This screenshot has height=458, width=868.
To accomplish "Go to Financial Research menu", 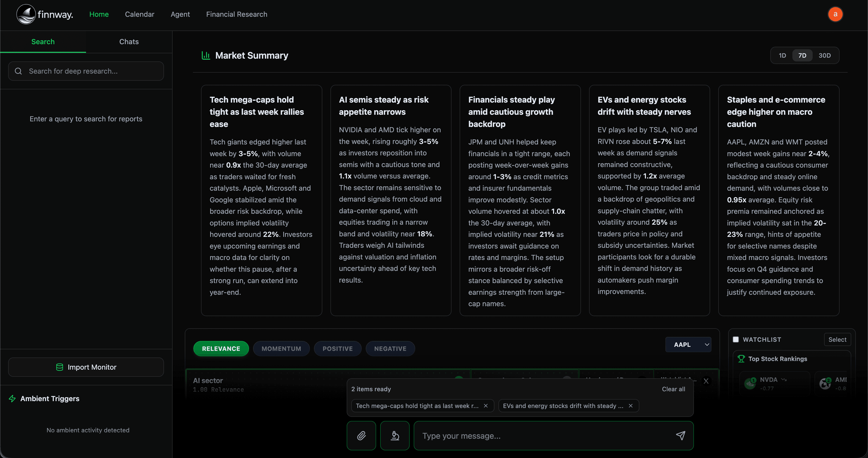I will 237,14.
